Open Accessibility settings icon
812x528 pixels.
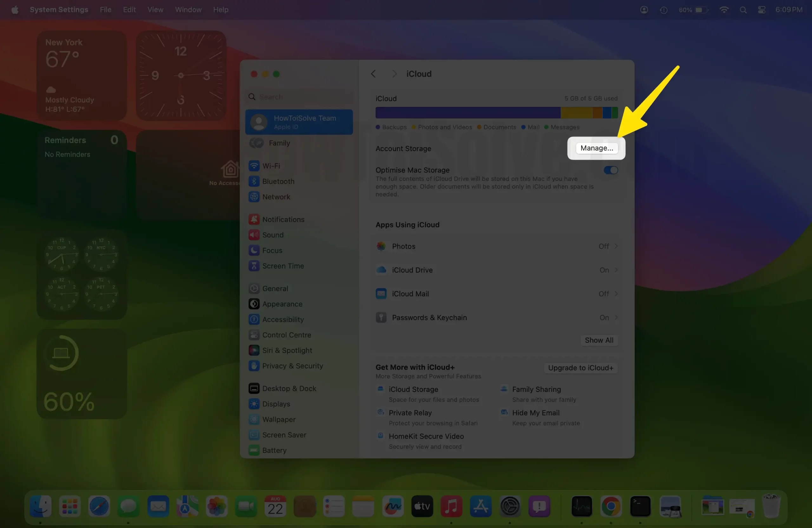(254, 319)
